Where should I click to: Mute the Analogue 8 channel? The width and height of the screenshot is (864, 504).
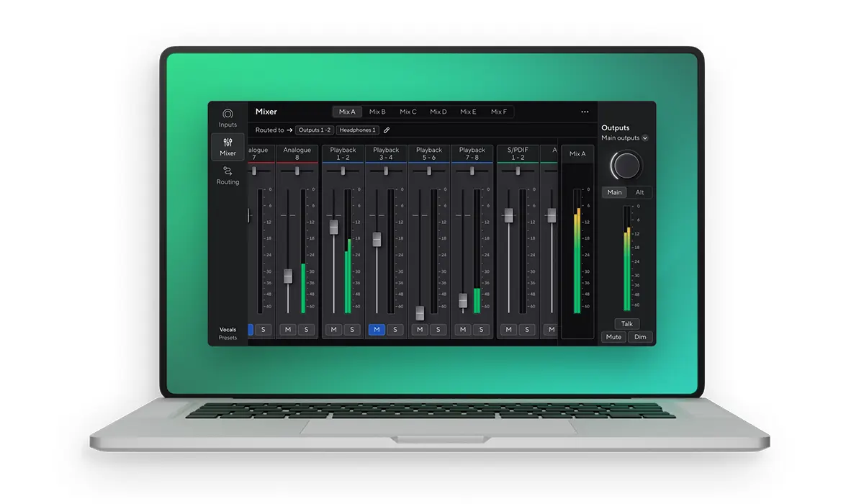click(288, 329)
